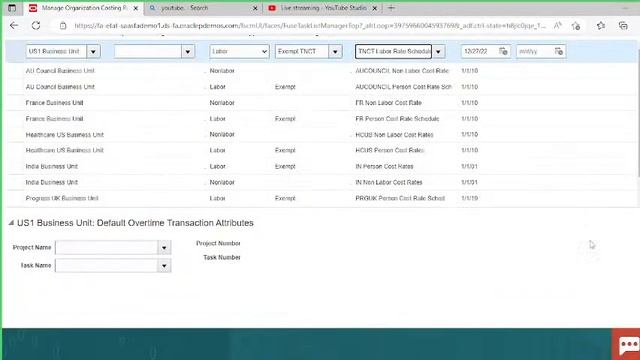This screenshot has height=360, width=640.
Task: Click IN Person Cost Rates cell
Action: click(384, 167)
